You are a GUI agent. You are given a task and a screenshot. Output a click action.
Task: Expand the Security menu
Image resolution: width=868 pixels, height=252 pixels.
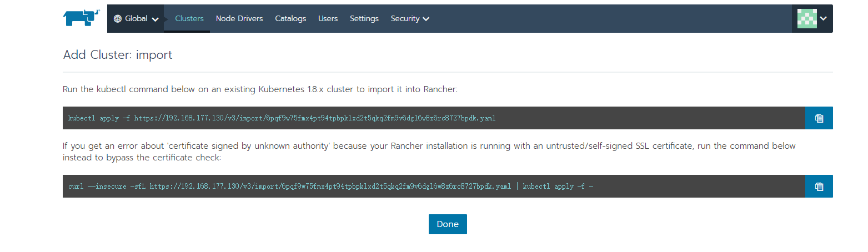pyautogui.click(x=410, y=18)
